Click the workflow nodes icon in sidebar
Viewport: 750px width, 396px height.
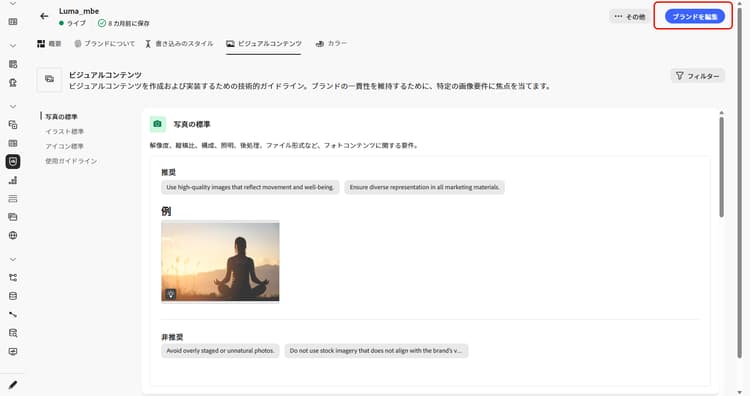13,277
